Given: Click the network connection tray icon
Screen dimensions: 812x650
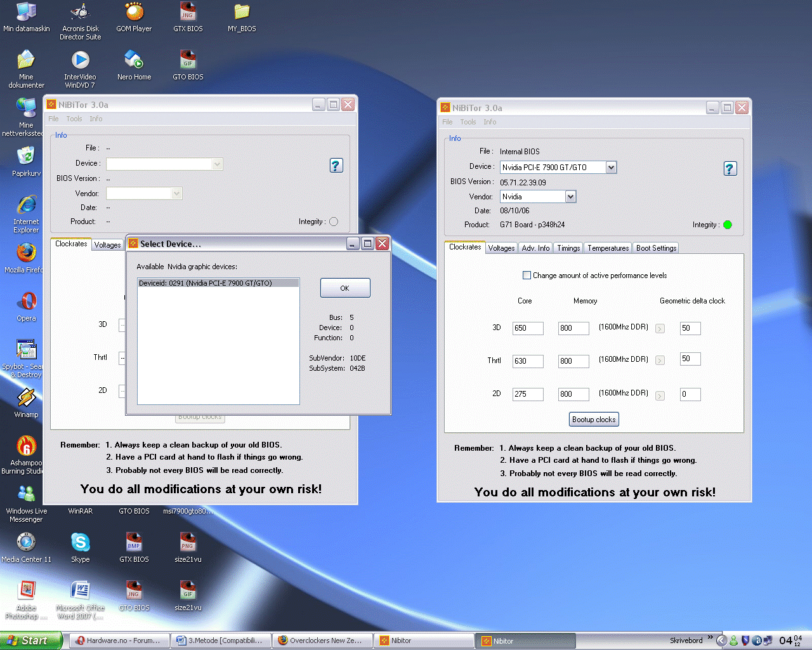Looking at the screenshot, I should point(768,640).
